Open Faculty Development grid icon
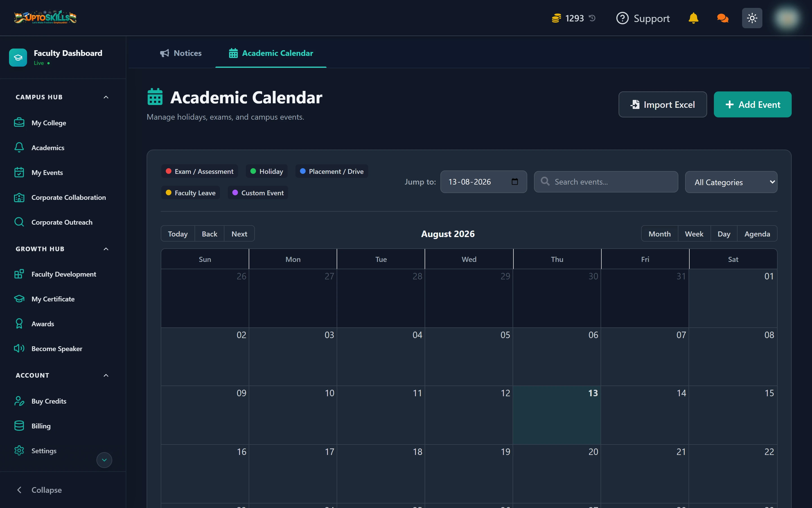 pyautogui.click(x=19, y=274)
